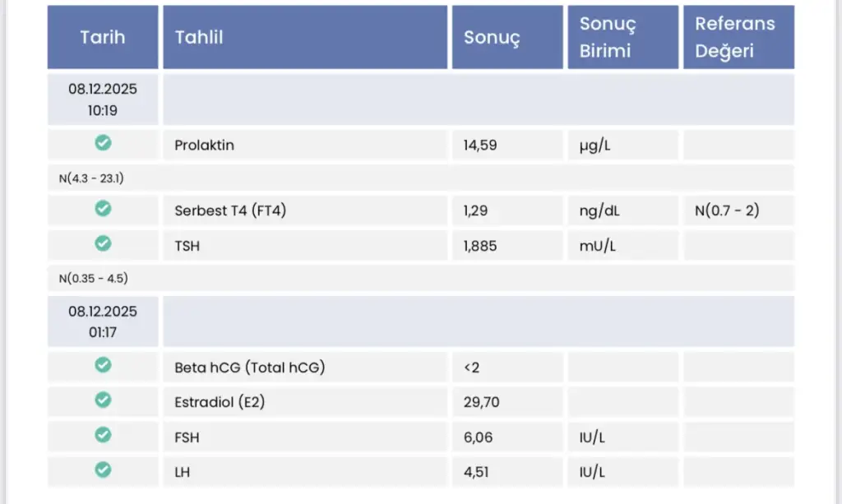Screen dimensions: 842x504
Task: Click the green check icon beside TSH
Action: point(103,243)
